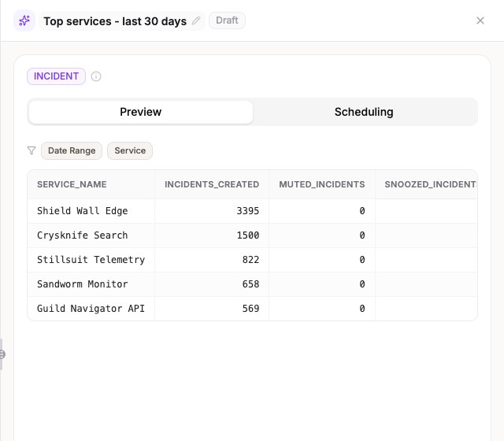This screenshot has height=441, width=504.
Task: Click muted incidents value for Crysknife Search
Action: click(x=362, y=235)
